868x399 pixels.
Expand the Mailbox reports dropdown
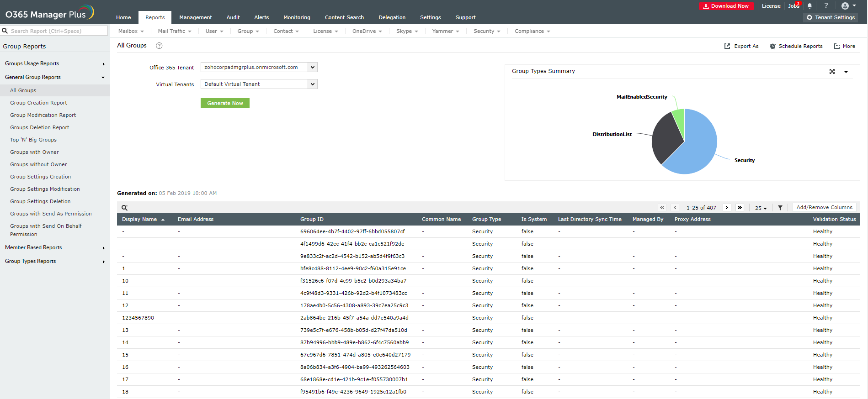pyautogui.click(x=131, y=31)
